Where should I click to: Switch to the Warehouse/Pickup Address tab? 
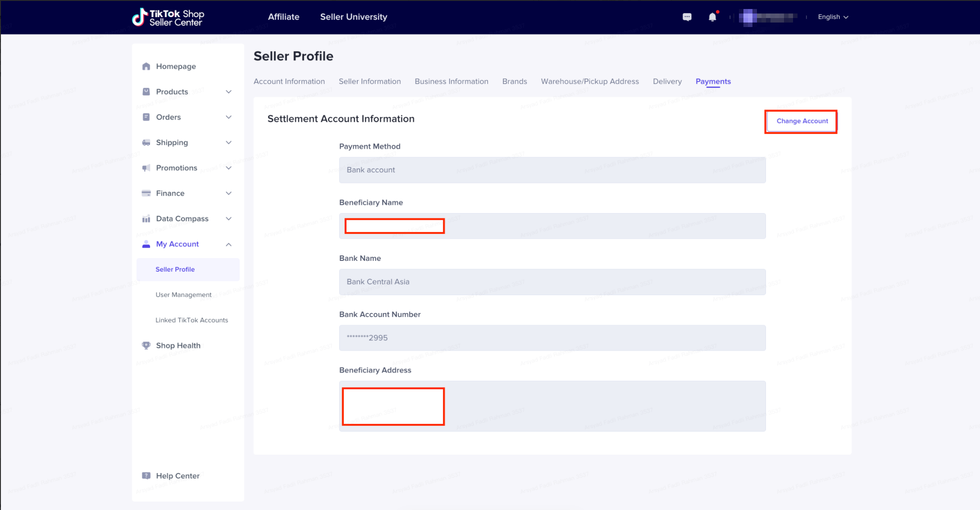tap(589, 82)
